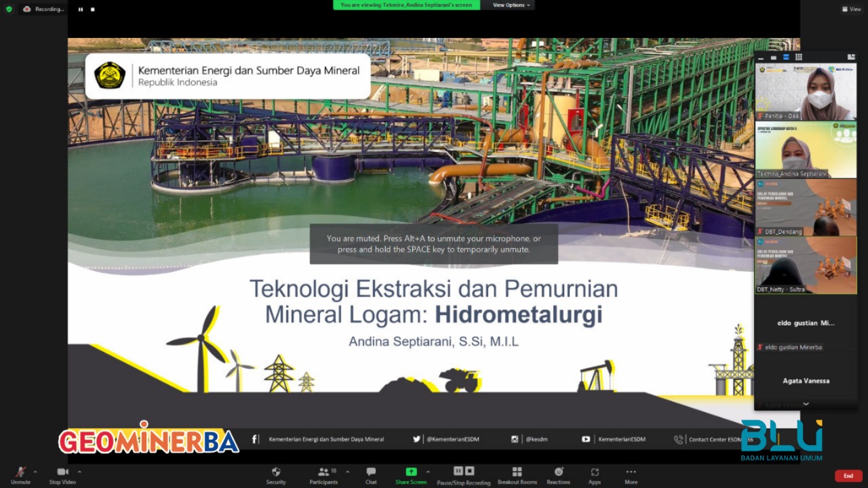Screen dimensions: 868x488
Task: Expand video options arrow beside Stop Video
Action: tap(79, 472)
